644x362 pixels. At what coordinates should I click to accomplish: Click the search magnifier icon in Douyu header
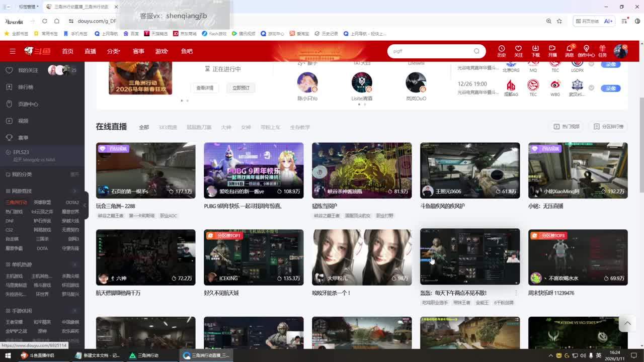point(476,51)
